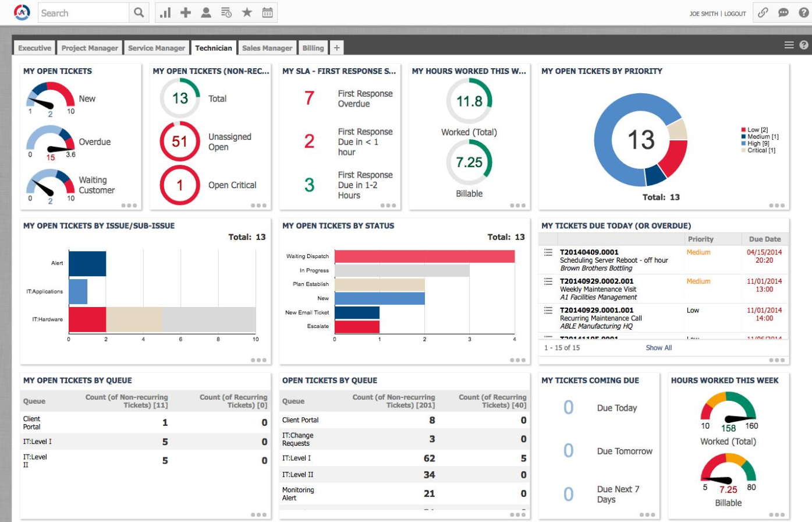Open the calendar icon in the toolbar
The image size is (812, 522).
tap(267, 12)
